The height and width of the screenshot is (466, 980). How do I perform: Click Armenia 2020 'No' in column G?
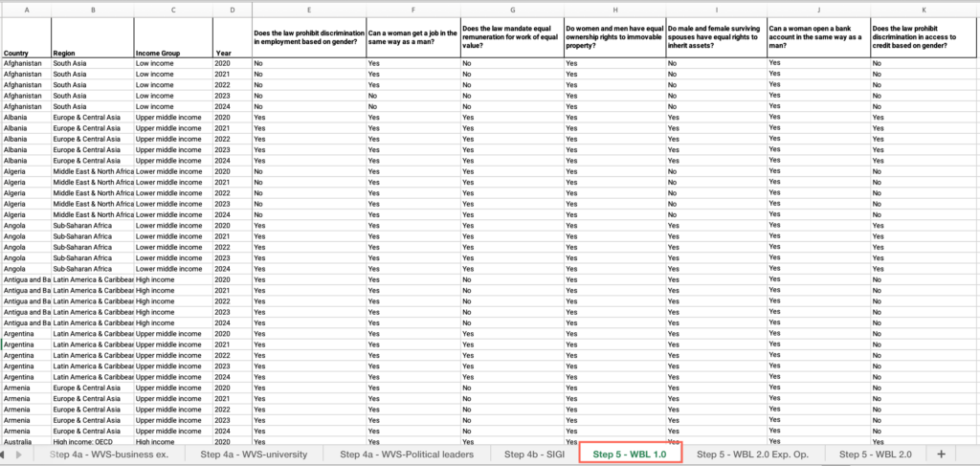(x=512, y=388)
